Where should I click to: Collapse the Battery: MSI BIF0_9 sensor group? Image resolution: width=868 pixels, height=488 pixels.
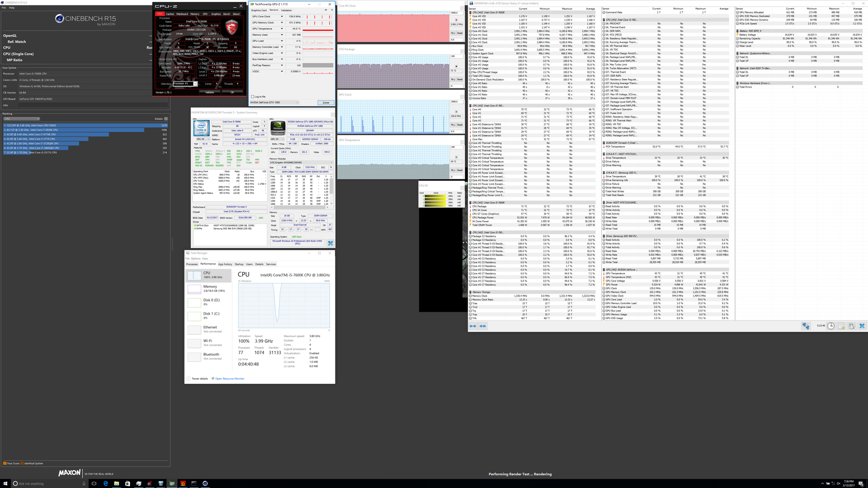tap(738, 31)
